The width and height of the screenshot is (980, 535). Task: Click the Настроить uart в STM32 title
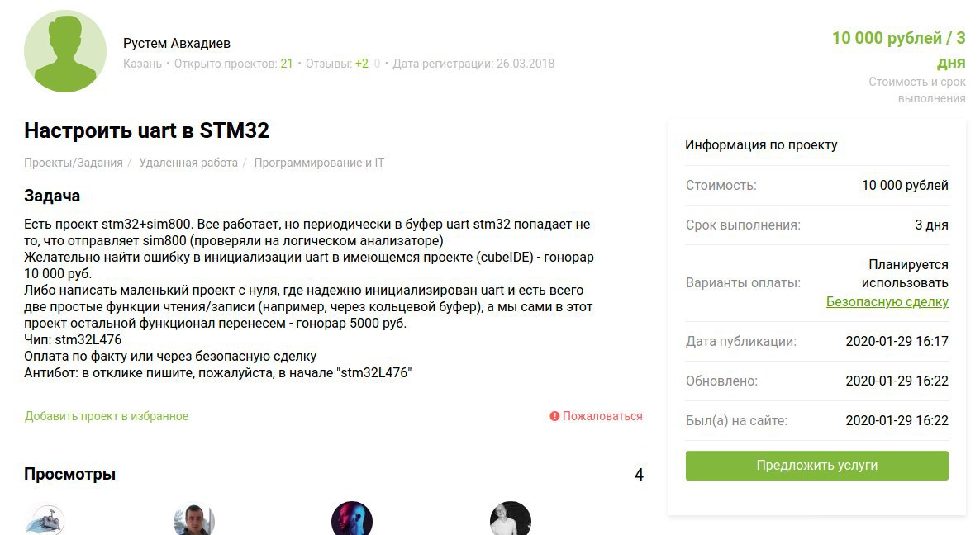click(147, 130)
